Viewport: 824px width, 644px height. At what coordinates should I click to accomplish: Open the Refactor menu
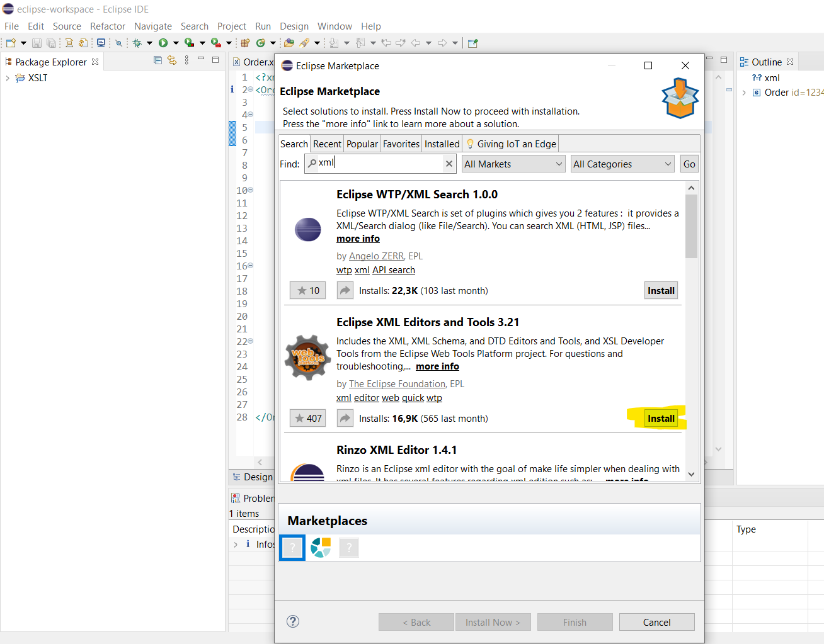[x=108, y=26]
